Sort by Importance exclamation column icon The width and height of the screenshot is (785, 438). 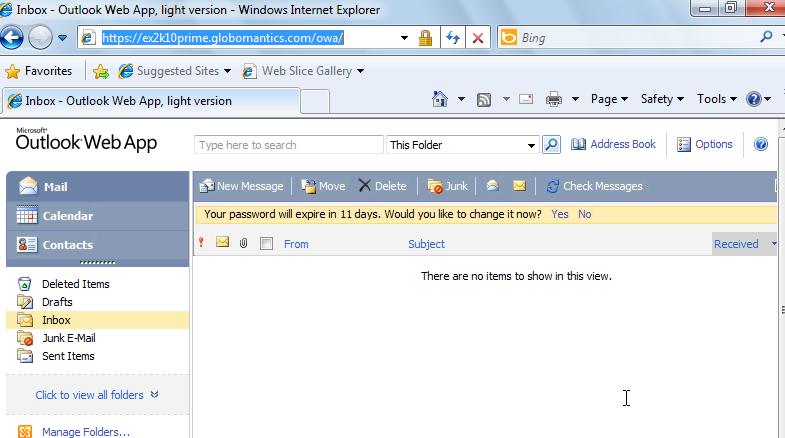pos(201,243)
